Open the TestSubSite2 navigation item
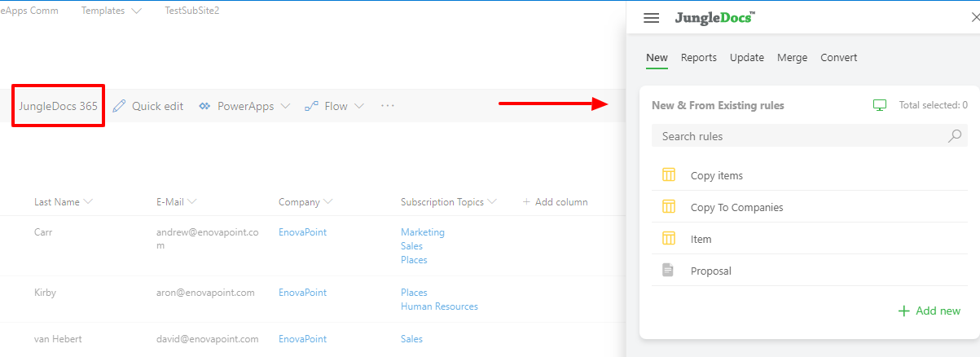980x357 pixels. (192, 11)
